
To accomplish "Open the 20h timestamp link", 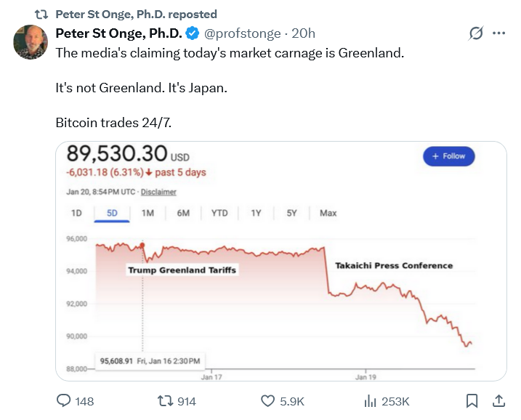I will [x=303, y=33].
